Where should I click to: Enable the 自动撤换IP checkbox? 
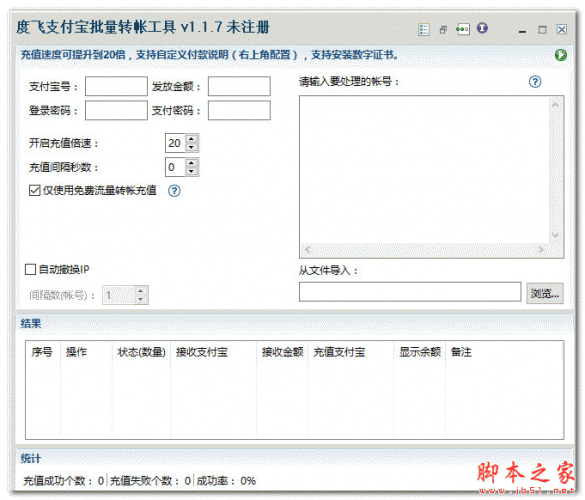[x=30, y=269]
